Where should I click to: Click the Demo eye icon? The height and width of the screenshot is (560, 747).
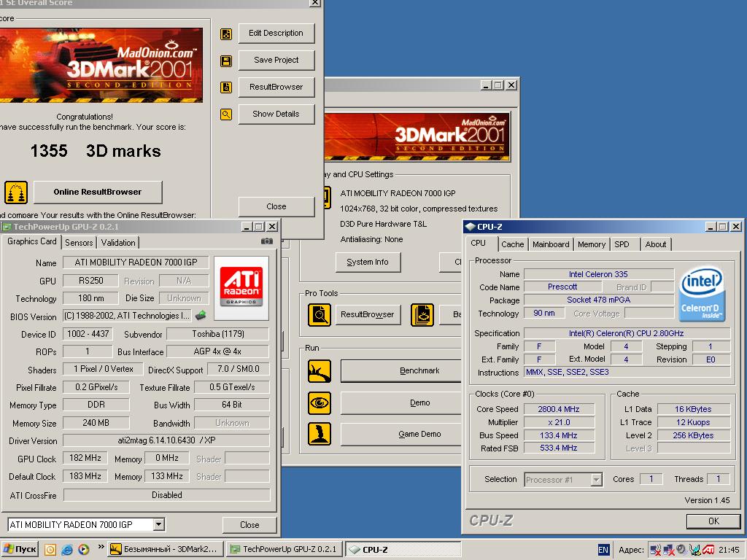click(x=320, y=402)
